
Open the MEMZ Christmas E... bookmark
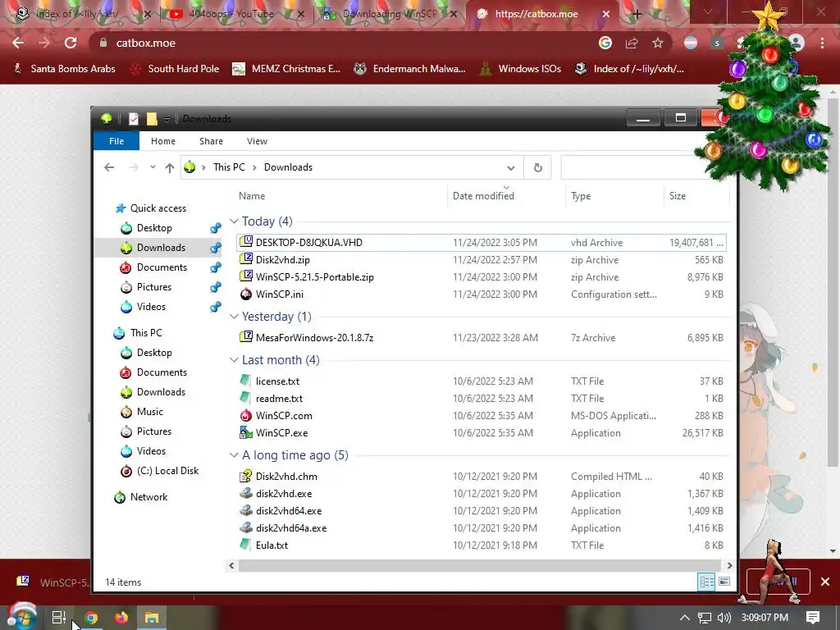286,69
